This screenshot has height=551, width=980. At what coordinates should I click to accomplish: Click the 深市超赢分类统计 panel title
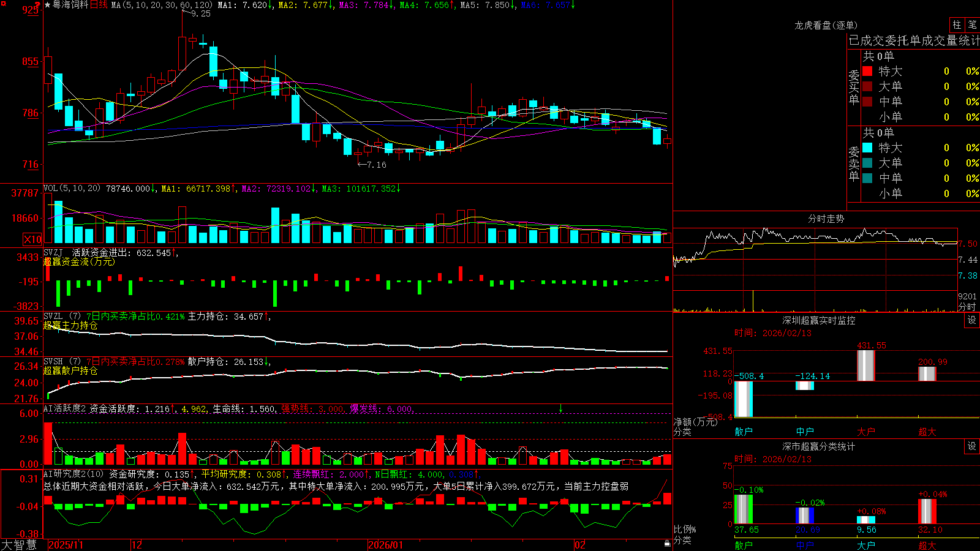tap(818, 446)
